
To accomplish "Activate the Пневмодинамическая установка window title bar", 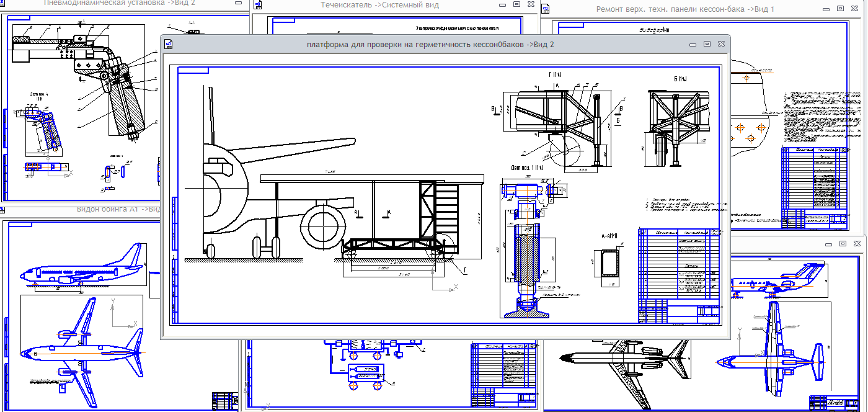I will [x=121, y=3].
